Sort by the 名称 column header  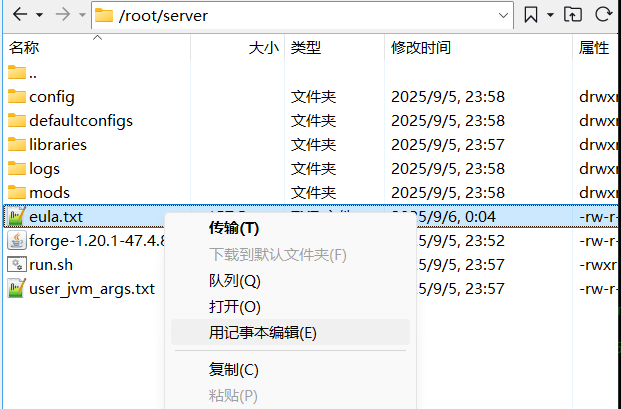pyautogui.click(x=25, y=48)
